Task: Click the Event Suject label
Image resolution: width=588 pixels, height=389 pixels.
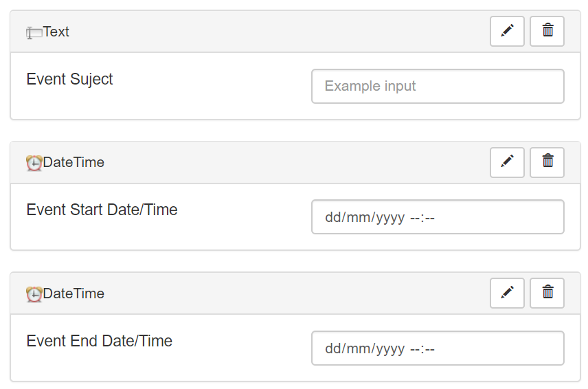Action: pyautogui.click(x=69, y=79)
